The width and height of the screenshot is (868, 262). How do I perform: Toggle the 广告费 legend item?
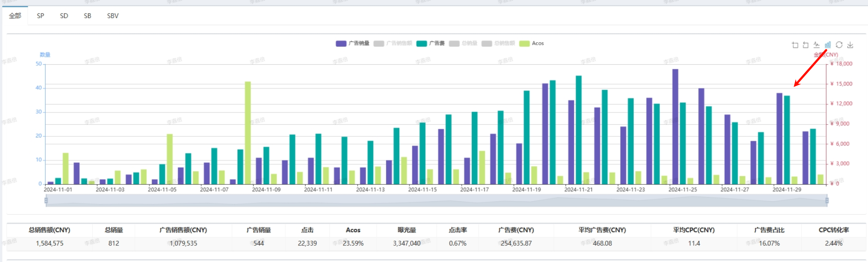tap(430, 43)
